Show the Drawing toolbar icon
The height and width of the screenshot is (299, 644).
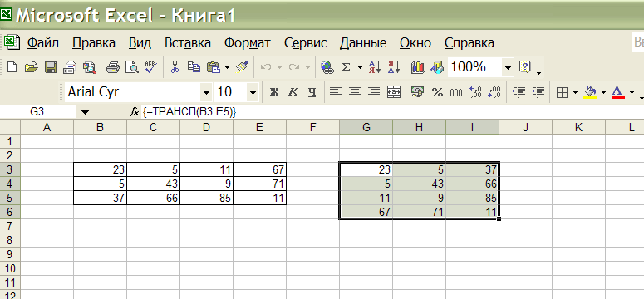tap(437, 67)
